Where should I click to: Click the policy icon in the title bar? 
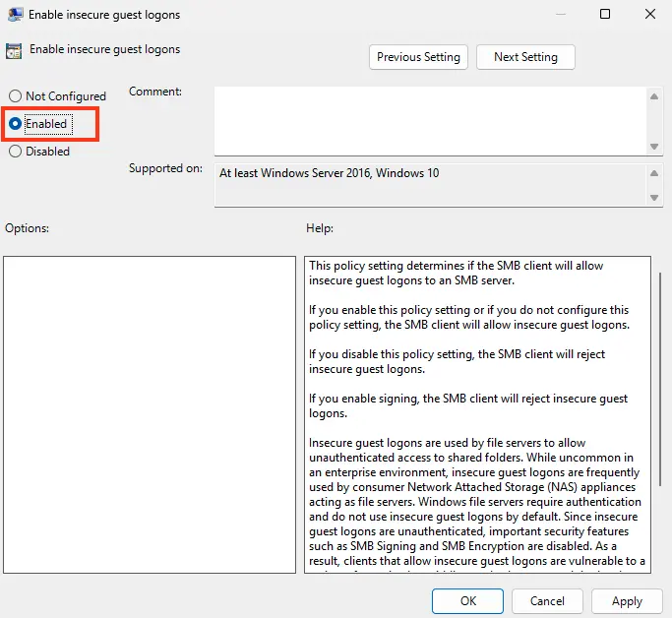click(16, 15)
